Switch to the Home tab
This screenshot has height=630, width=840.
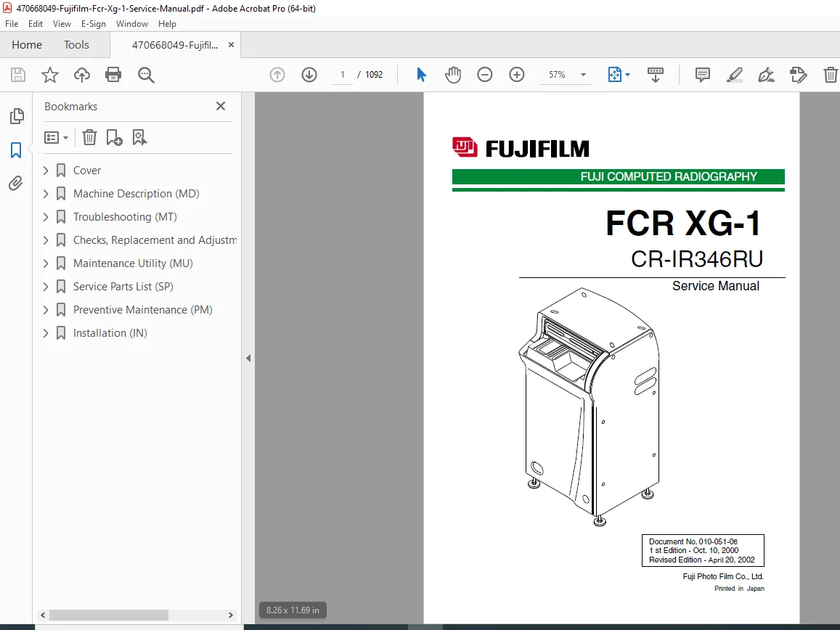[x=27, y=44]
